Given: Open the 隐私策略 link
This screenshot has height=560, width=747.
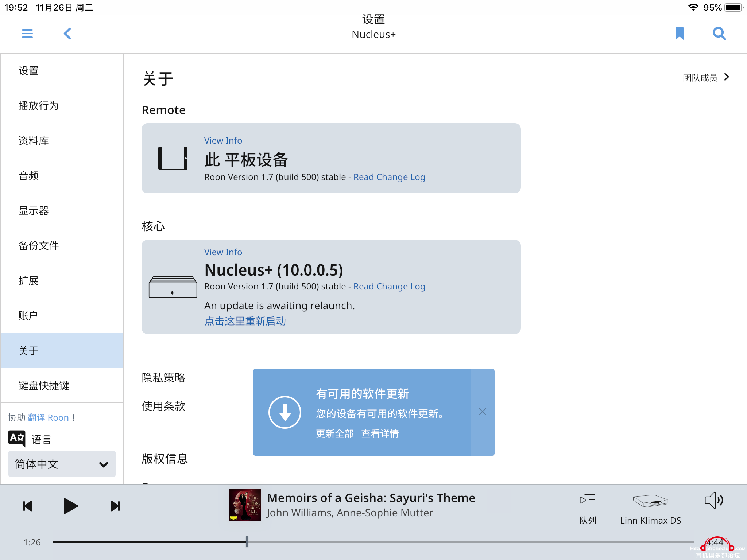Looking at the screenshot, I should point(163,378).
